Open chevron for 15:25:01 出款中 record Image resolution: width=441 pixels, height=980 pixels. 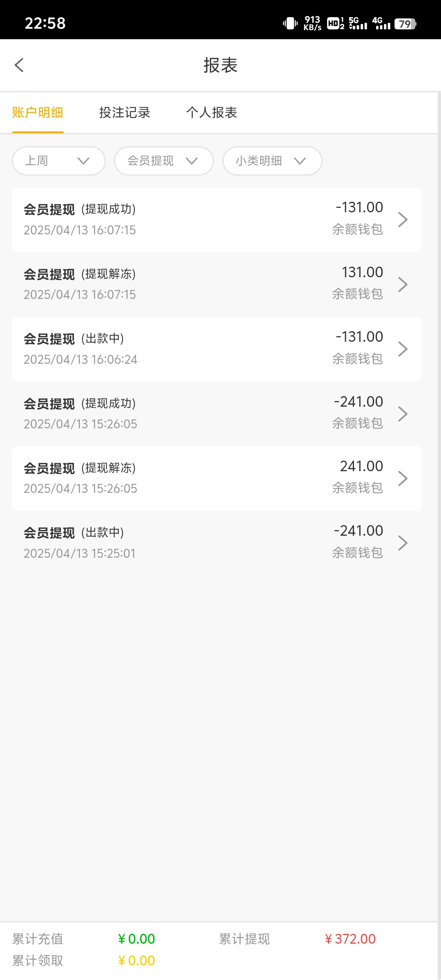point(403,543)
